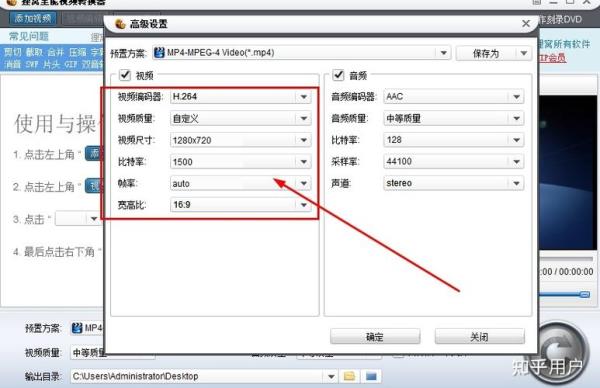Image resolution: width=600 pixels, height=388 pixels.
Task: Click the 截取 link in main window
Action: point(34,52)
